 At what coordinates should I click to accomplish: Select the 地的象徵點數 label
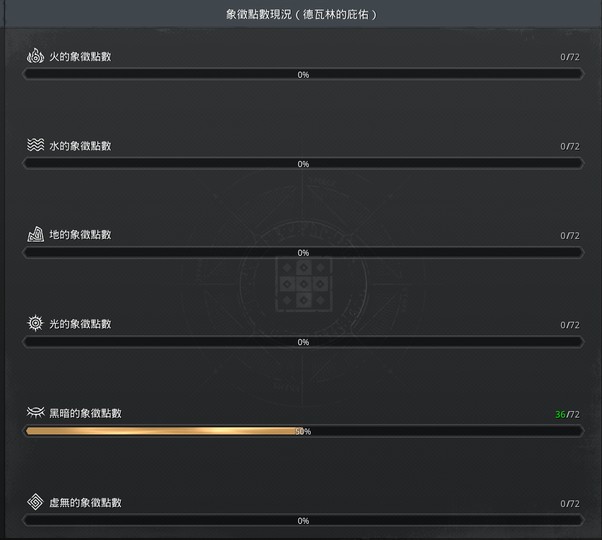click(80, 235)
